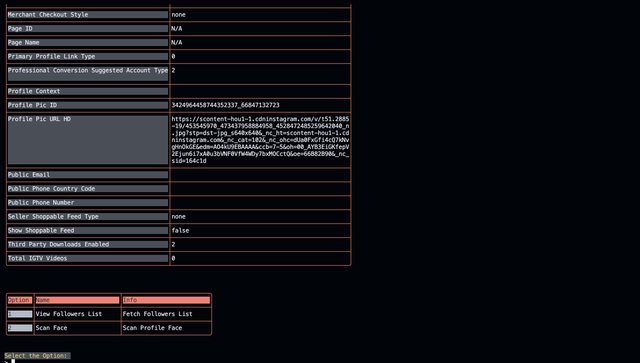The image size is (640, 363).
Task: Select the 0 value for Total IGTV Videos
Action: pos(173,258)
